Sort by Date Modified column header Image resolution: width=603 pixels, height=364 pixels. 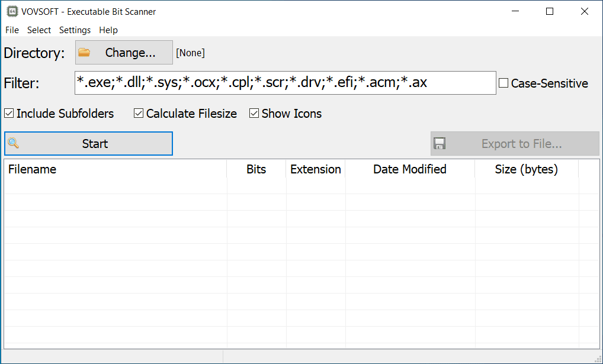click(x=410, y=169)
